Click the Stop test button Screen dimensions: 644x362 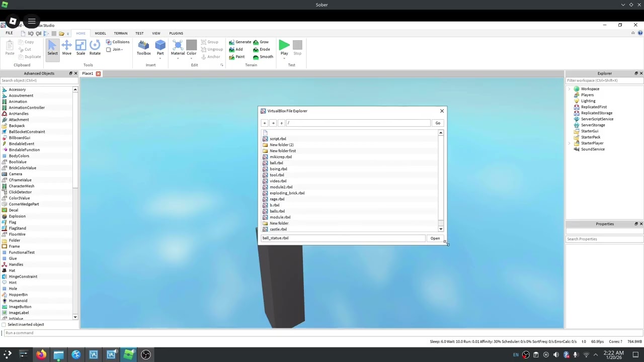pos(297,47)
